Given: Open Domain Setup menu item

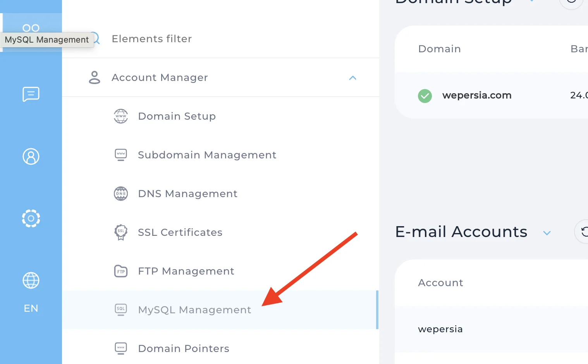Looking at the screenshot, I should point(220,116).
